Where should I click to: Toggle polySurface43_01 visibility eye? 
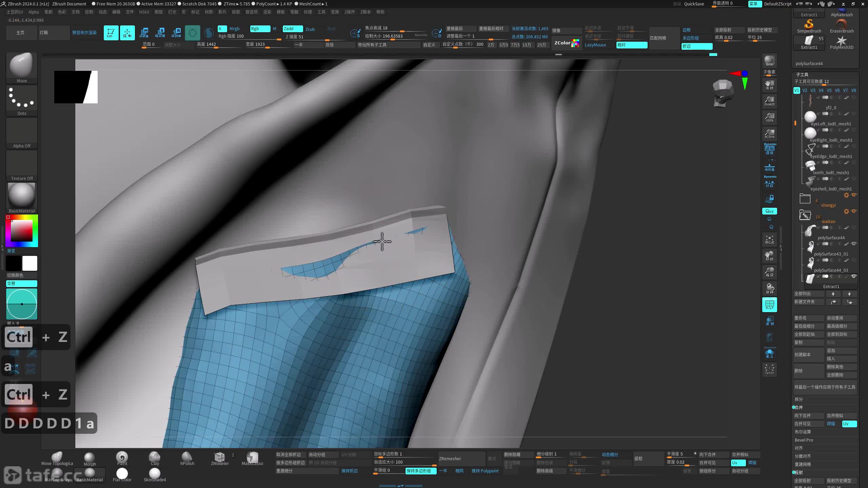click(854, 244)
